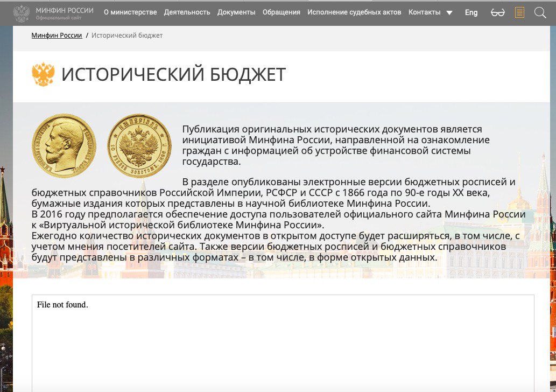This screenshot has width=556, height=392.
Task: Click the paragraph starting with Публикация оригинальных
Action: click(336, 145)
